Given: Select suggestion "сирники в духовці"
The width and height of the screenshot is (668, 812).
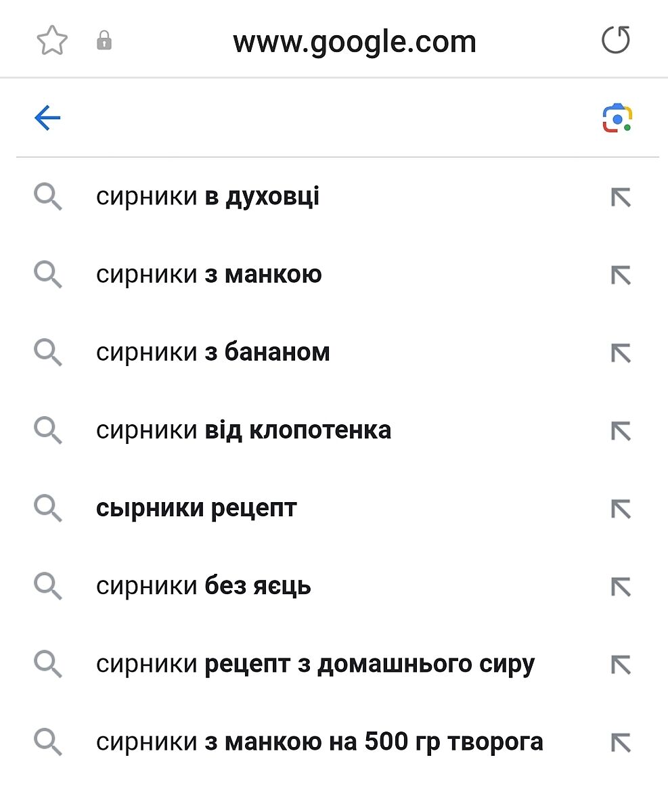Looking at the screenshot, I should (208, 197).
